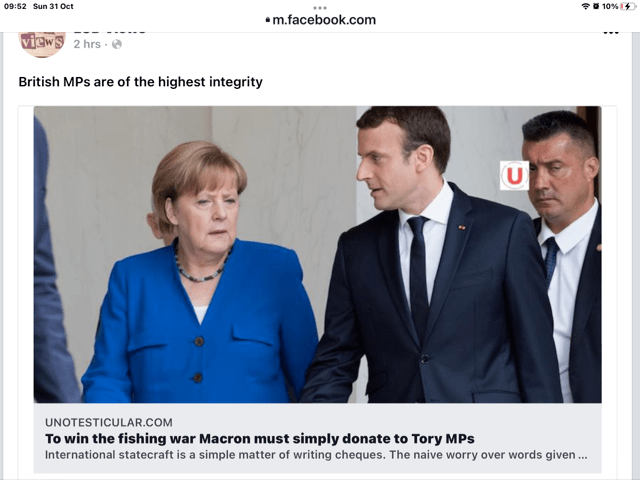This screenshot has width=640, height=480.
Task: Click the red U logo watermark
Action: (514, 176)
